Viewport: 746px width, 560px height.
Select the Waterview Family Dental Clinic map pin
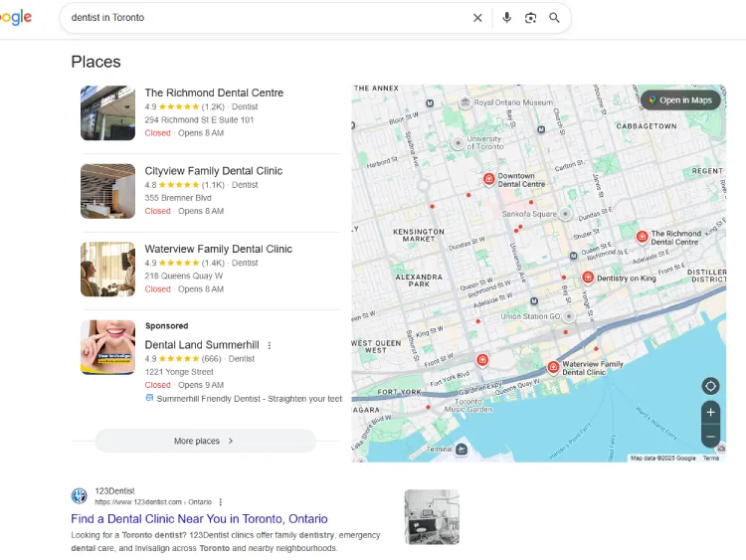tap(553, 367)
